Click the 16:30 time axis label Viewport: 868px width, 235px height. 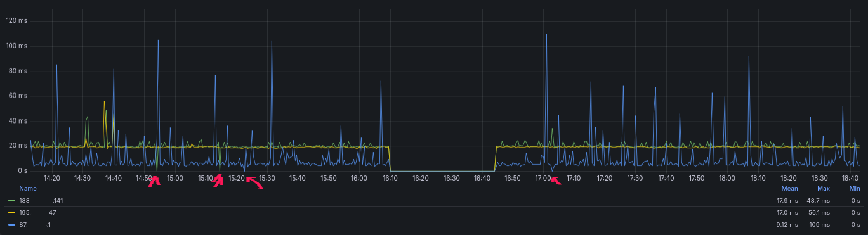(x=451, y=179)
